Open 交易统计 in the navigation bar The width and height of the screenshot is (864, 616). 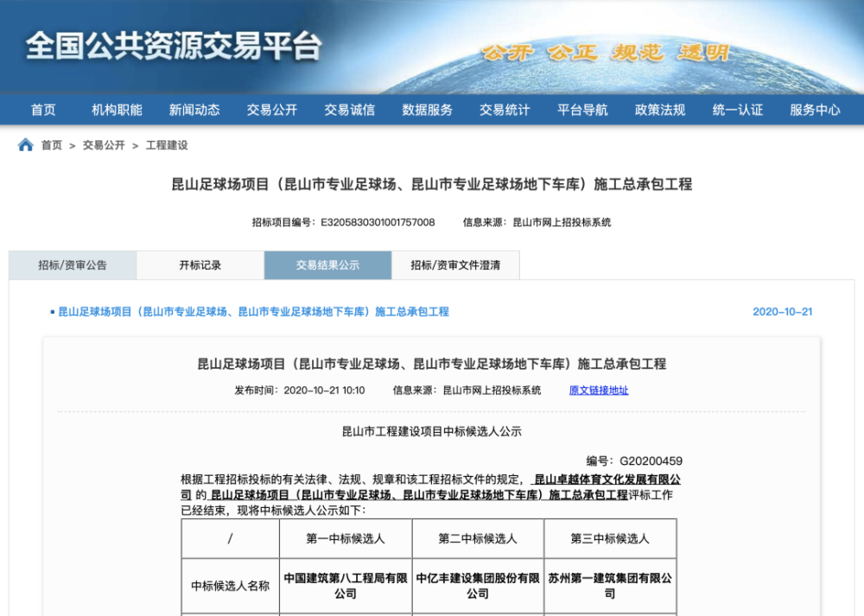(x=505, y=111)
